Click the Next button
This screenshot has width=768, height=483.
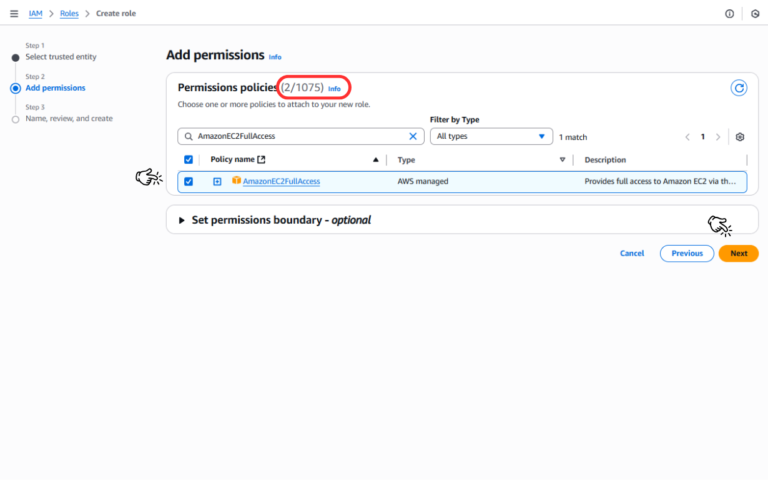click(738, 253)
